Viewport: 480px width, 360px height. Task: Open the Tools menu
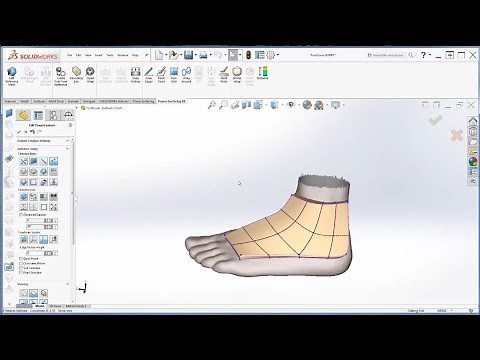tap(110, 55)
